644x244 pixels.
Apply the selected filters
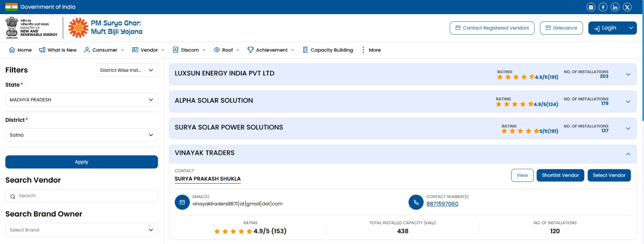pyautogui.click(x=81, y=162)
